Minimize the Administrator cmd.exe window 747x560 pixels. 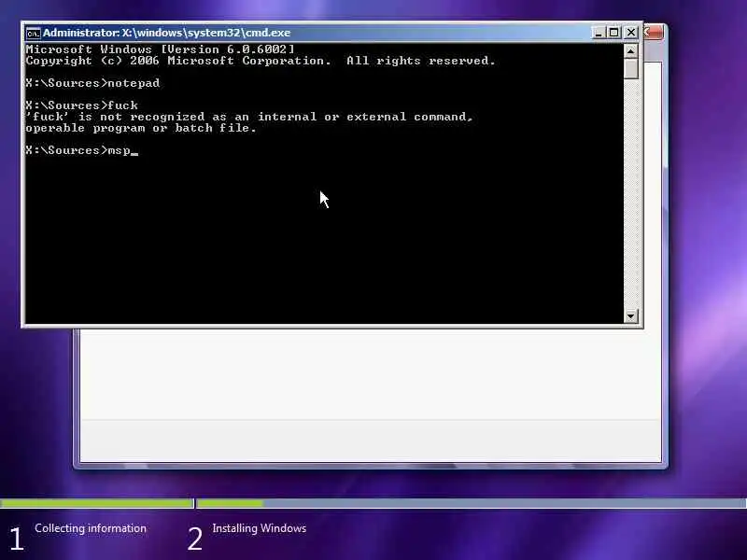tap(599, 33)
